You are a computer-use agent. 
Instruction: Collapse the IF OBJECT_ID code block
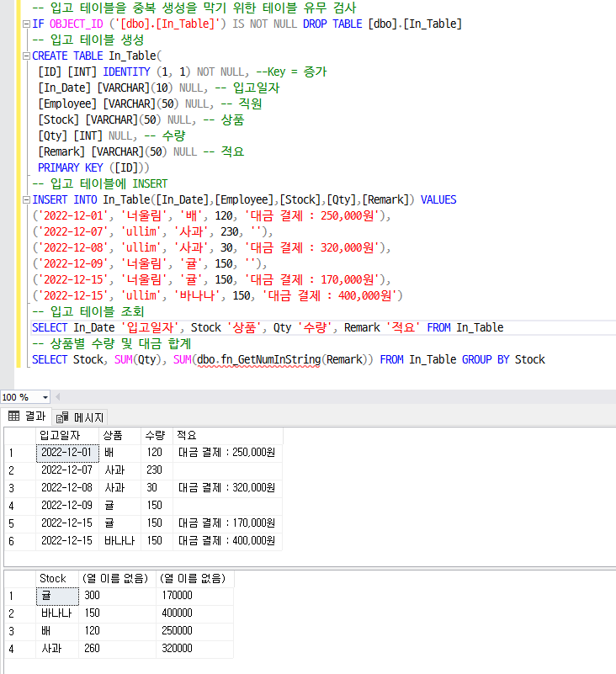(x=26, y=24)
